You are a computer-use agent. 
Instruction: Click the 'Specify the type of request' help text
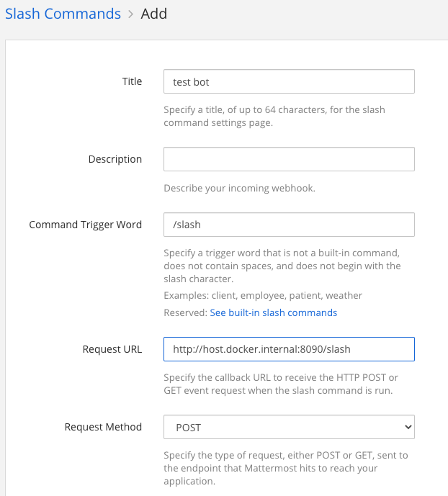[x=286, y=468]
